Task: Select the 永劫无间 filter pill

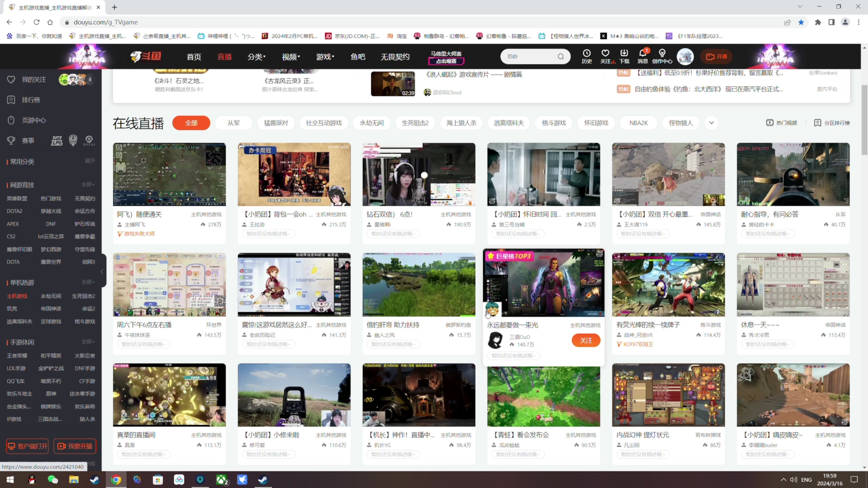Action: pos(372,123)
